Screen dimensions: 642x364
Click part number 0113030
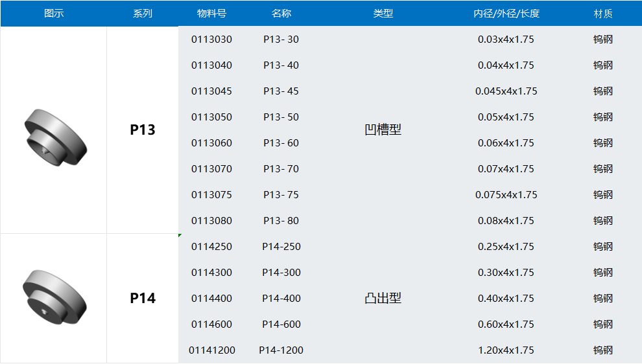211,40
